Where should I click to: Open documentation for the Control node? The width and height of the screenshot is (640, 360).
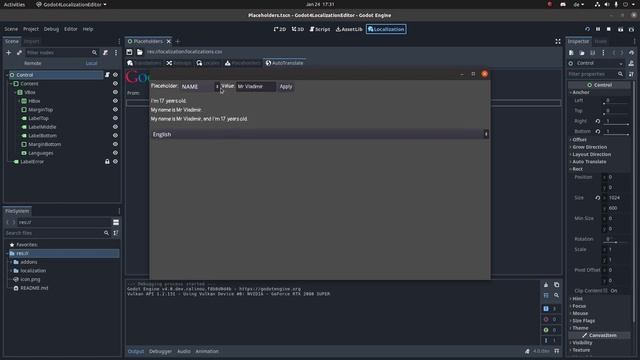click(x=631, y=63)
